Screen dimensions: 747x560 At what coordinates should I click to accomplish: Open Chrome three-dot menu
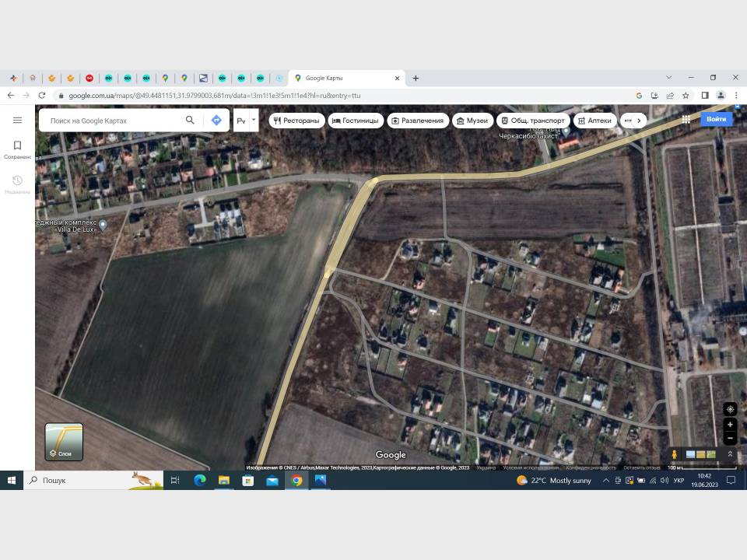736,95
